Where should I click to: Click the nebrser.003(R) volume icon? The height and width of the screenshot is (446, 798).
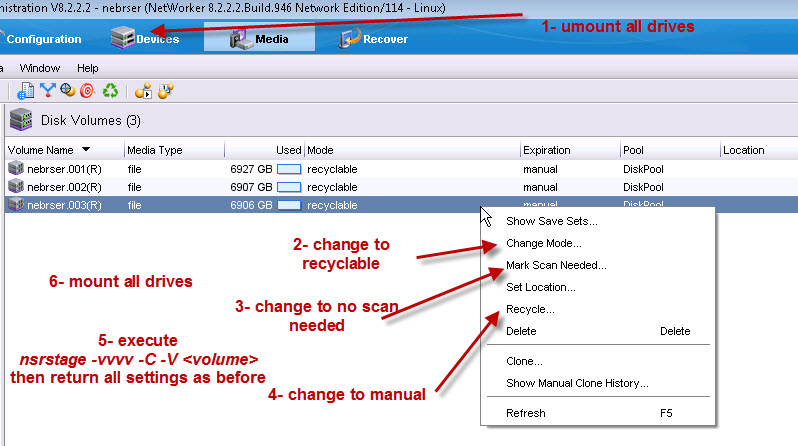[16, 205]
